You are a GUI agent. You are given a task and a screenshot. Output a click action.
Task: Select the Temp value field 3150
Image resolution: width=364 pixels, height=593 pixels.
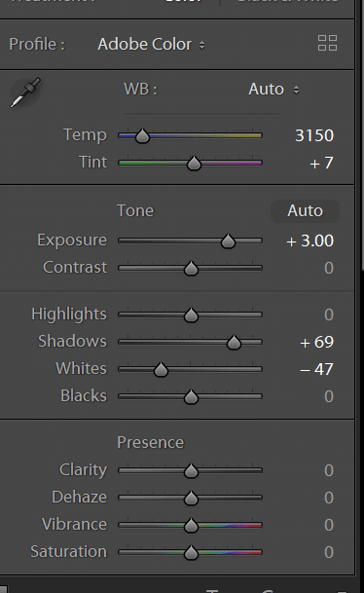click(314, 135)
